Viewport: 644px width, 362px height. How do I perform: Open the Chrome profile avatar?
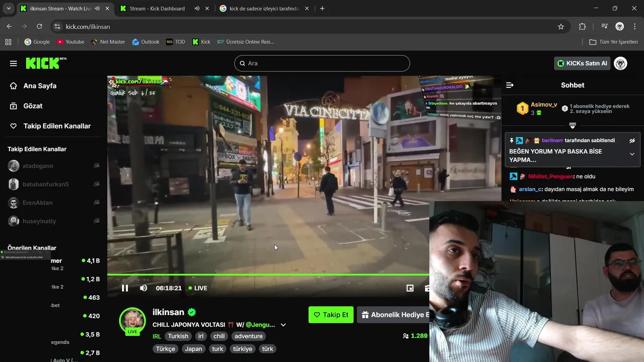click(620, 27)
